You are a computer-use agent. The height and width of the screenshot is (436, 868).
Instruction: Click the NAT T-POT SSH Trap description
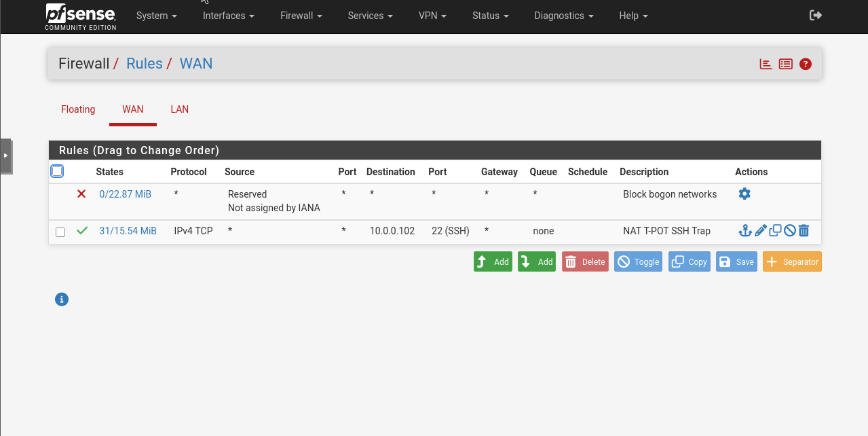click(x=667, y=231)
